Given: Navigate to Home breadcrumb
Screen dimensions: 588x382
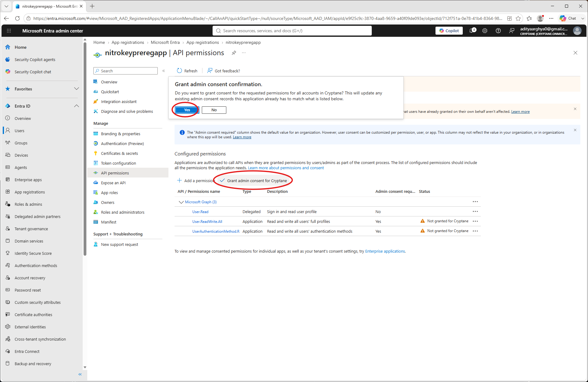Looking at the screenshot, I should pyautogui.click(x=99, y=43).
